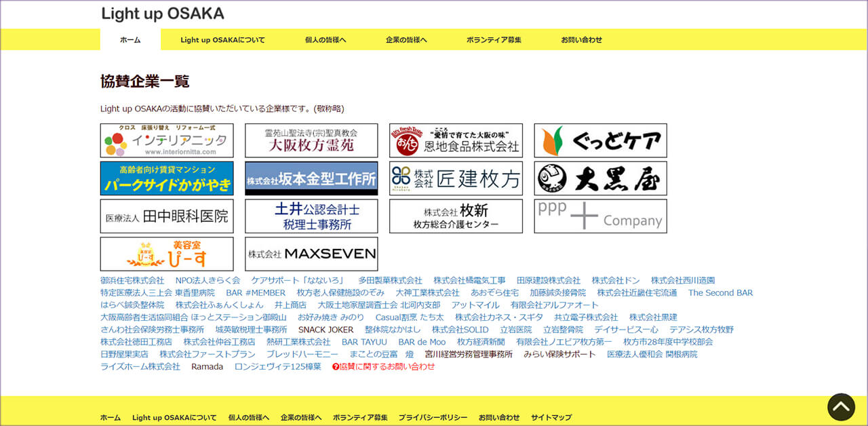868x426 pixels.
Task: Open footer 企業の皆様へ link
Action: [301, 417]
